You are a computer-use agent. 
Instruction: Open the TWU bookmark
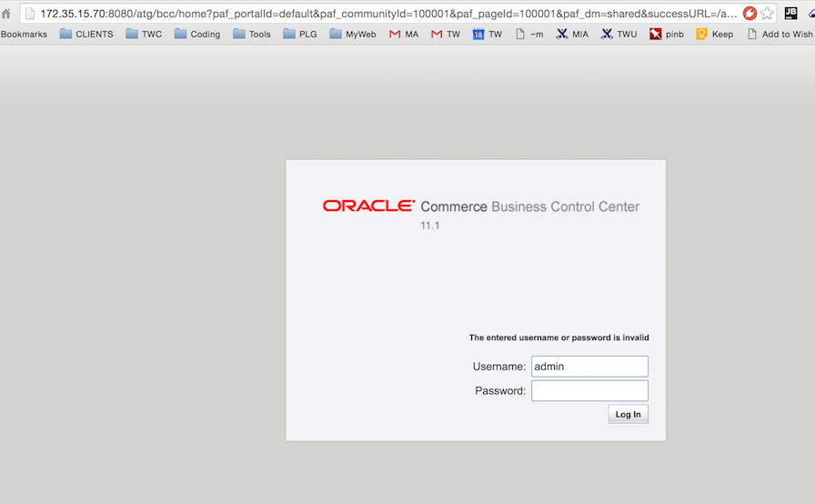coord(619,35)
